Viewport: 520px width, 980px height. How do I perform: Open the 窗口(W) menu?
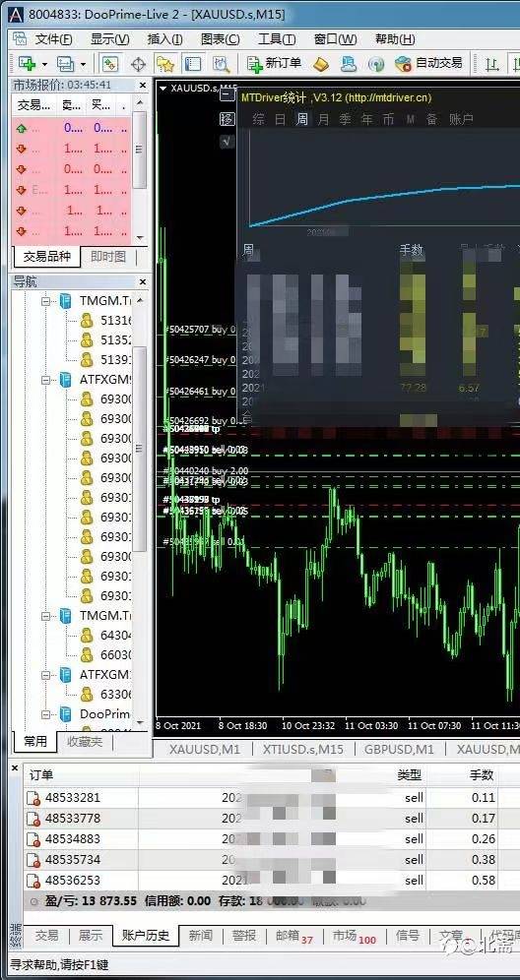pyautogui.click(x=335, y=39)
